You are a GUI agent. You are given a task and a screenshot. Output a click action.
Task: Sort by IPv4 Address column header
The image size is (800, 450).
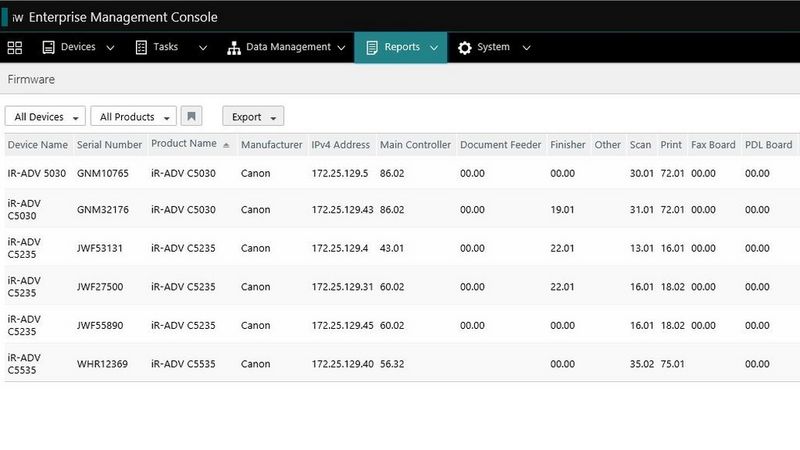(x=340, y=145)
